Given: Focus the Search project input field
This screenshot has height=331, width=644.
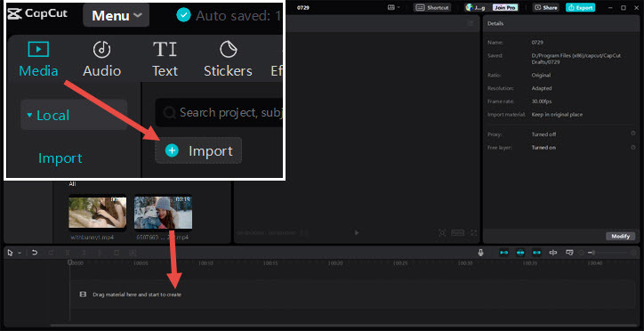Looking at the screenshot, I should 219,112.
